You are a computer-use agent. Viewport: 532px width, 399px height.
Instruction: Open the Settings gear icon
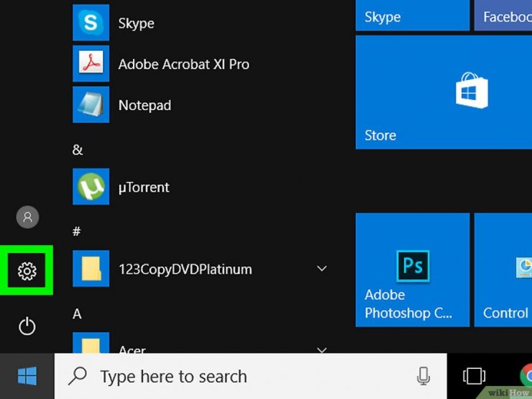27,271
